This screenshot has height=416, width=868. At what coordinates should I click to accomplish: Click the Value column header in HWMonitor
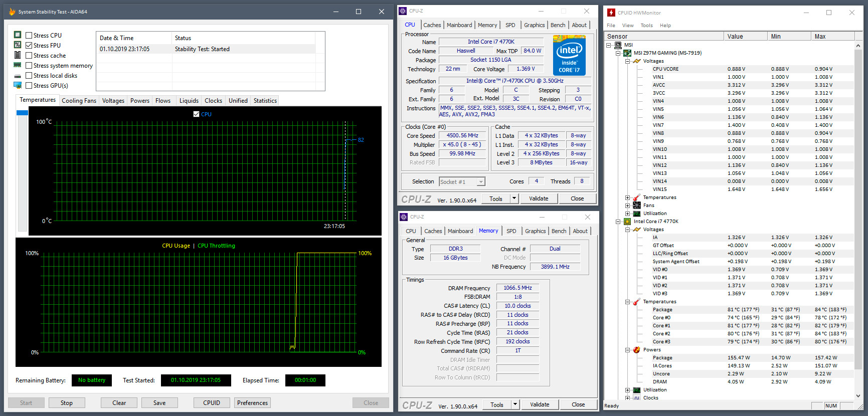(x=746, y=36)
